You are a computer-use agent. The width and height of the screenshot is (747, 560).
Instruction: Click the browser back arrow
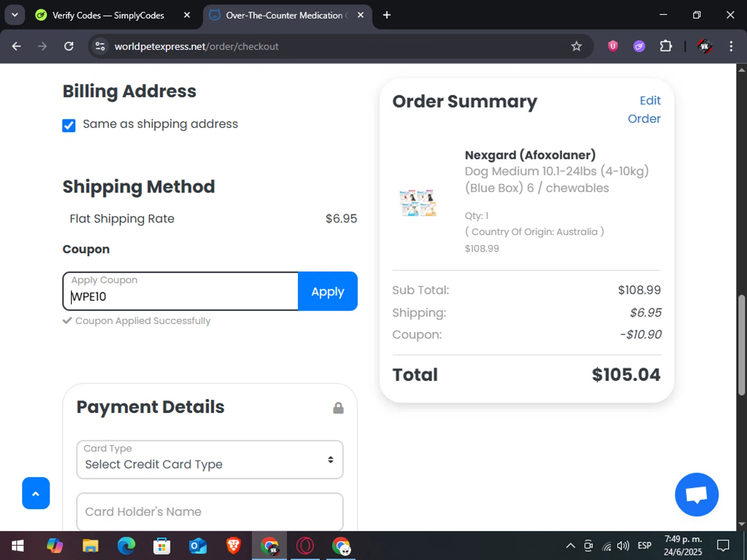coord(16,46)
